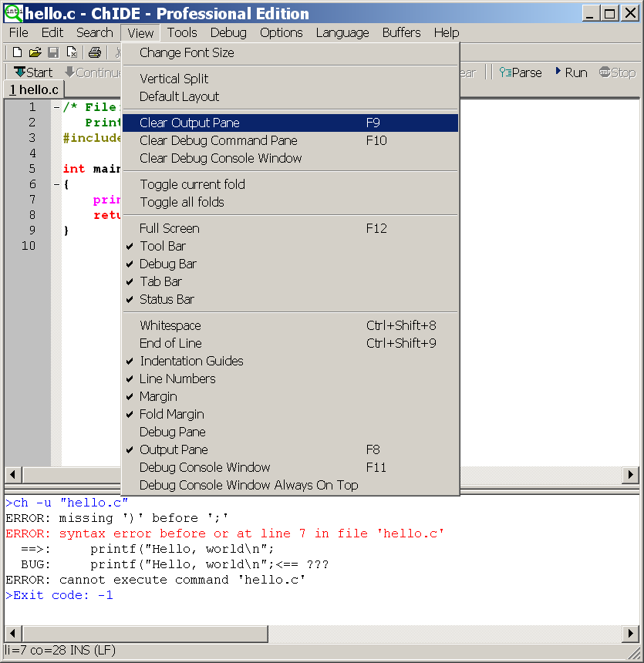The width and height of the screenshot is (644, 663).
Task: Click the Stop button in debug bar
Action: pos(617,72)
